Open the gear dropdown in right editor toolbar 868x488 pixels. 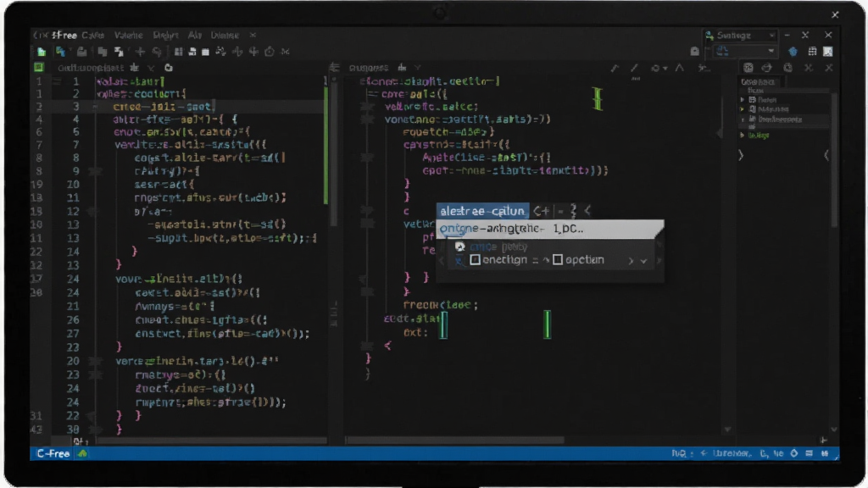659,68
